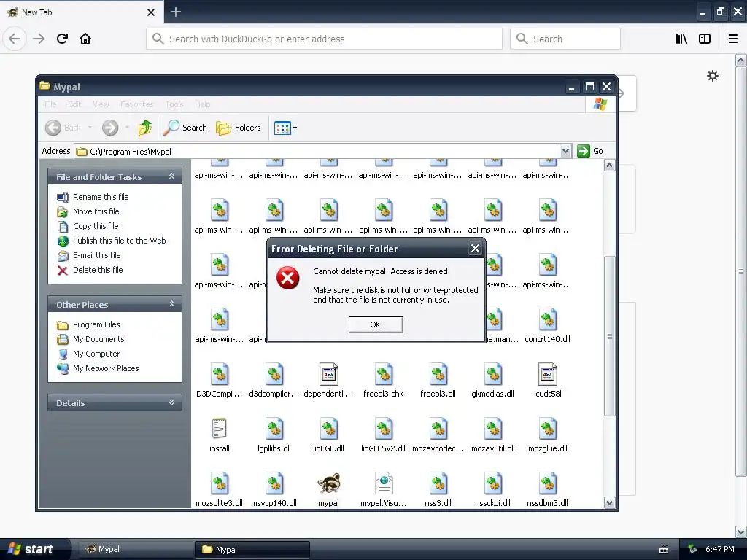747x560 pixels.
Task: Select the mypal.Visu... manifest file
Action: tap(383, 490)
